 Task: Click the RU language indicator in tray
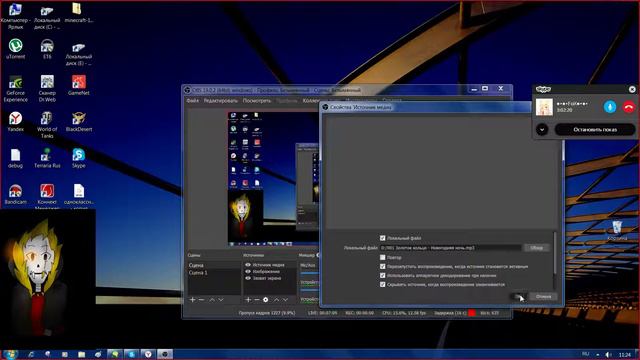click(x=586, y=354)
